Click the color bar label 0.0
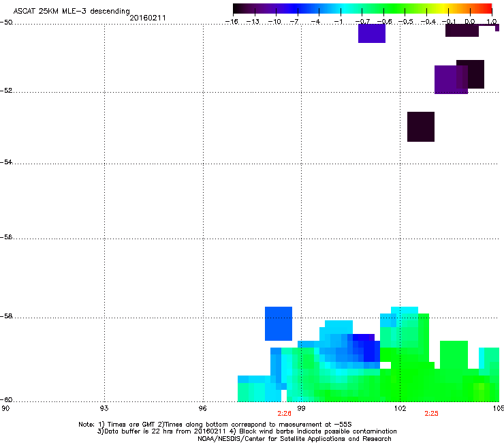The width and height of the screenshot is (504, 443). pos(470,22)
